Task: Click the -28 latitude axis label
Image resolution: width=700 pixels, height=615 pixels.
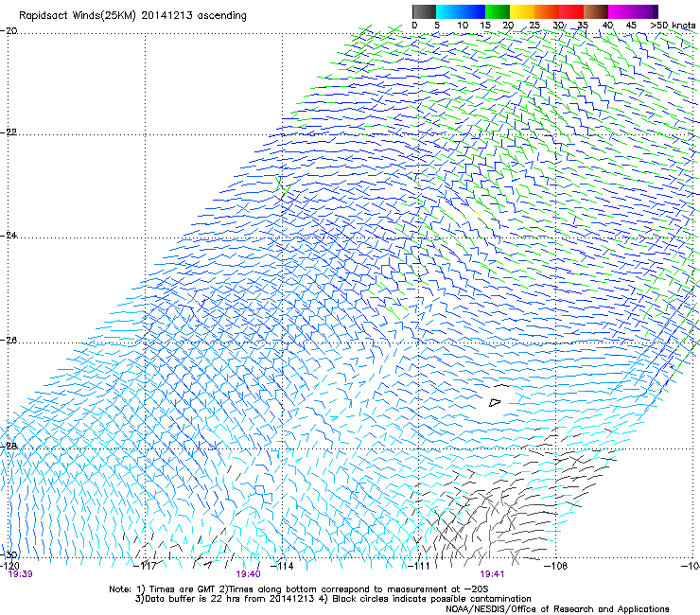Action: click(9, 446)
